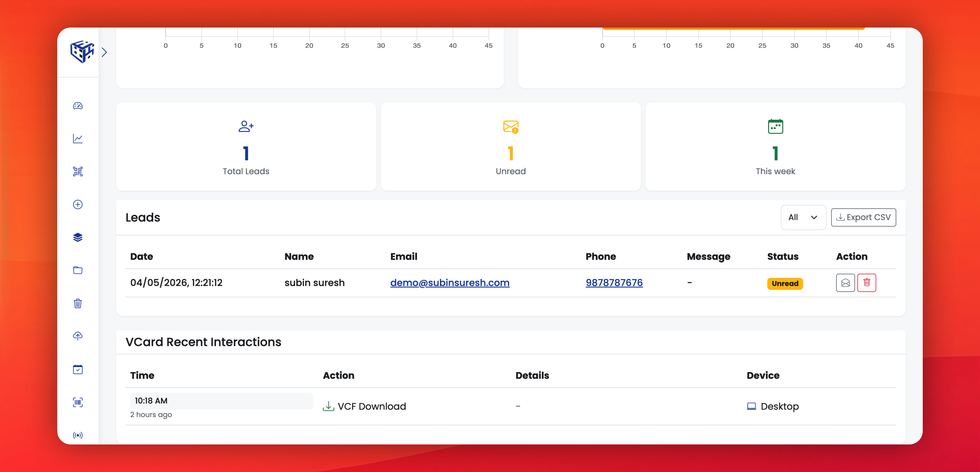Mark subin suresh lead as read
The image size is (980, 472).
tap(845, 283)
